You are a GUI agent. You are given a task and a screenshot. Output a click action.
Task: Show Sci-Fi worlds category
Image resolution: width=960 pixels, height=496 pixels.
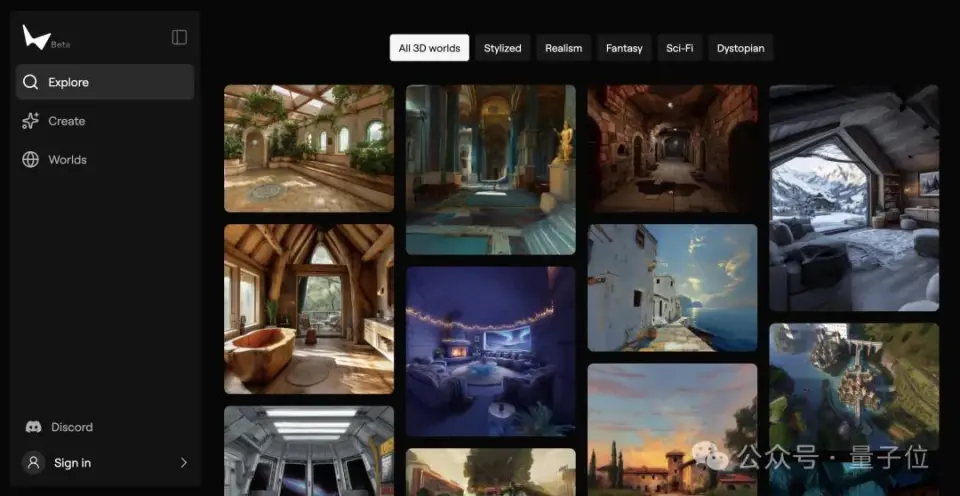tap(680, 48)
